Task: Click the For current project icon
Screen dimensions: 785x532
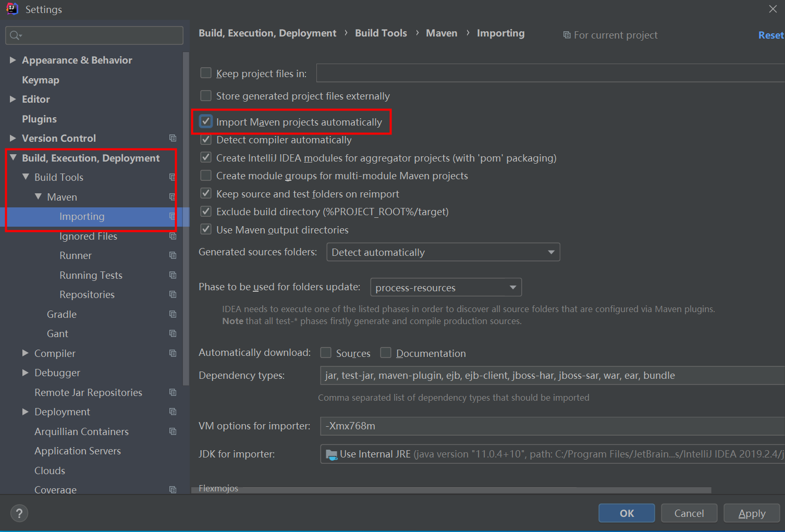Action: tap(567, 35)
